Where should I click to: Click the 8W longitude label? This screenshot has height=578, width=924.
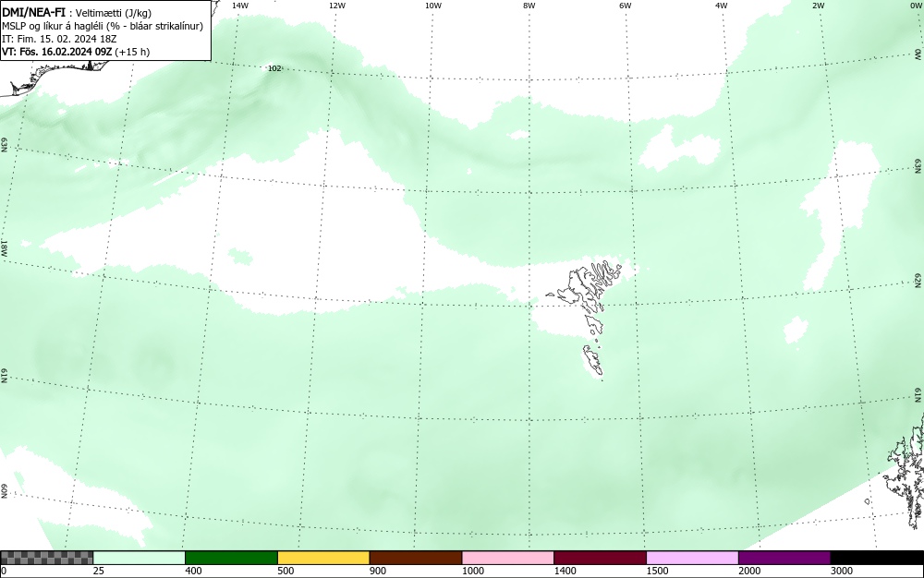point(529,6)
